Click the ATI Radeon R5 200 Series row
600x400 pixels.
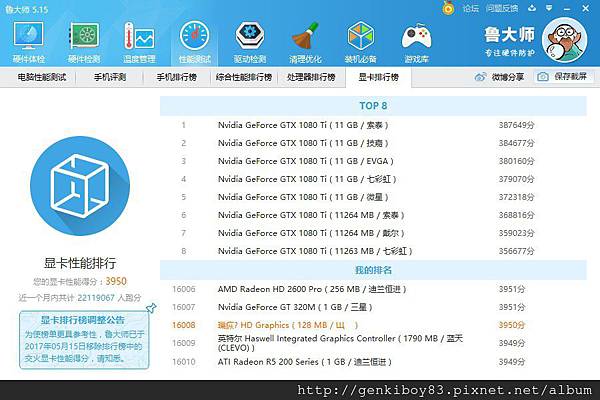tap(373, 362)
